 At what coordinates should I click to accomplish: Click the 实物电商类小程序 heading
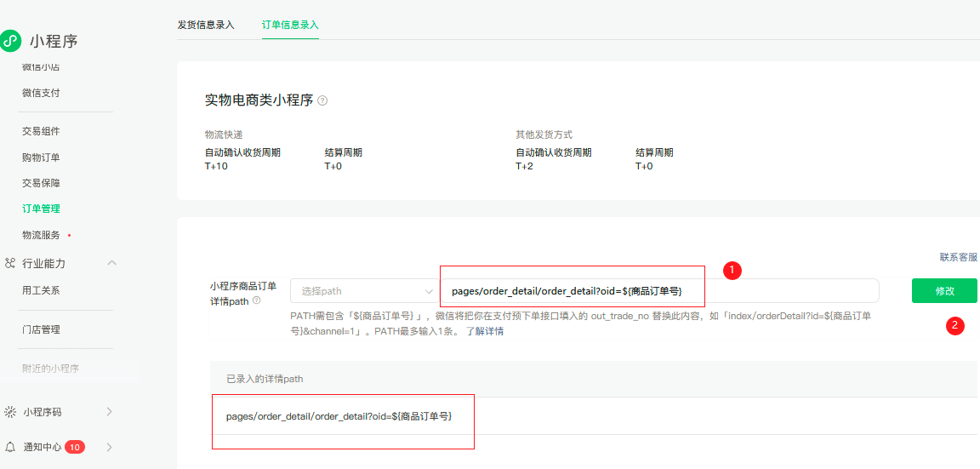(x=259, y=100)
